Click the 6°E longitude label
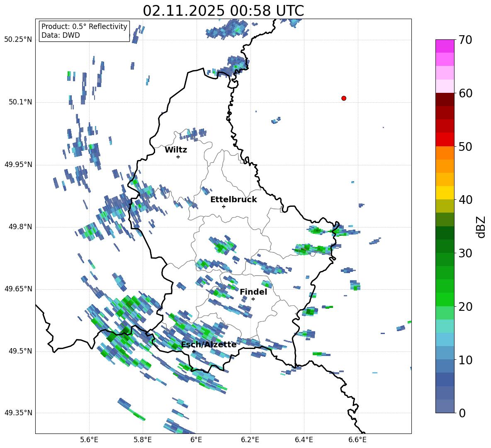 coord(196,440)
